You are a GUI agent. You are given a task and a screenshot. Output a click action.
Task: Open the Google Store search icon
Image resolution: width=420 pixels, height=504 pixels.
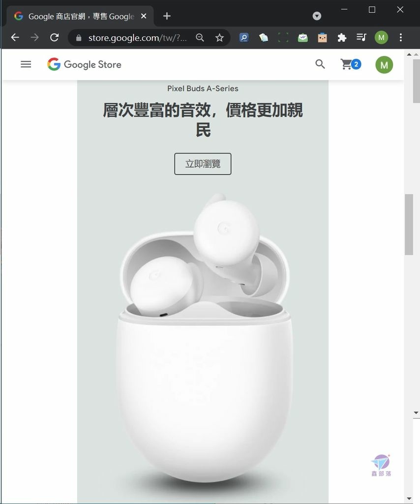(x=320, y=64)
